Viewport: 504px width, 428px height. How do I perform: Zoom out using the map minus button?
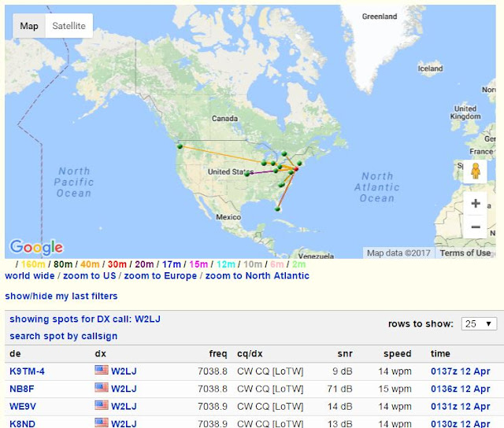coord(476,227)
